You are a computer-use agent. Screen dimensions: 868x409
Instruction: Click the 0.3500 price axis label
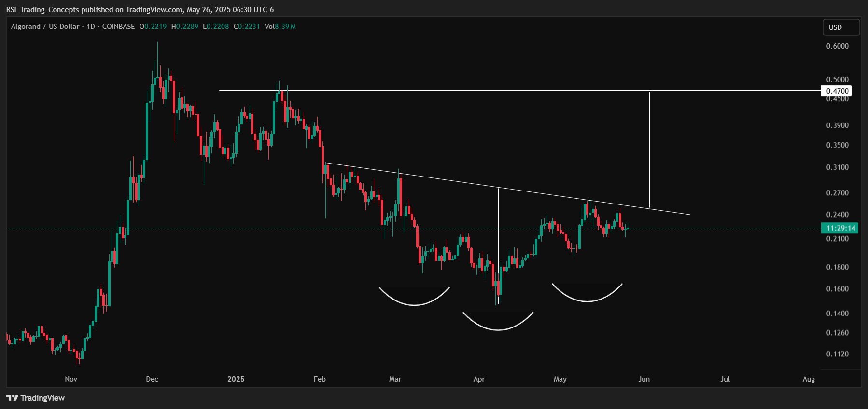coord(837,145)
